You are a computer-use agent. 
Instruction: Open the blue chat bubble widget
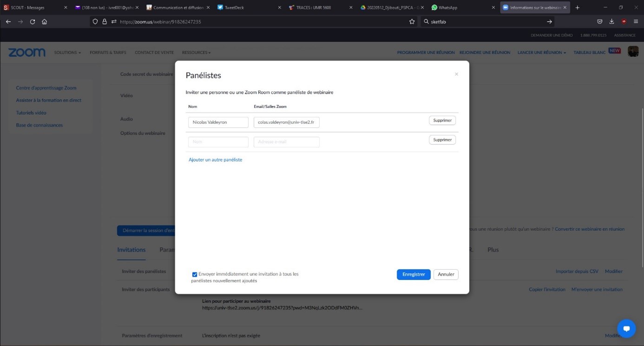pos(626,328)
